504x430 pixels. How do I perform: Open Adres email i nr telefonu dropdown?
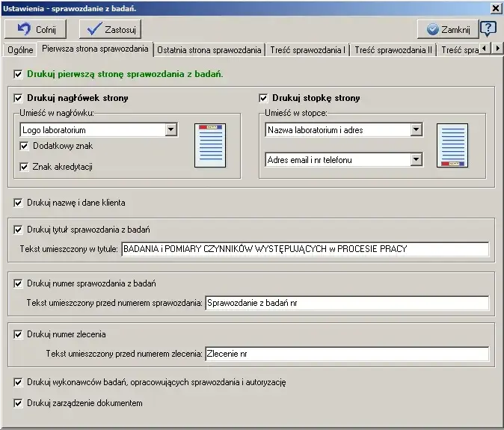click(417, 159)
